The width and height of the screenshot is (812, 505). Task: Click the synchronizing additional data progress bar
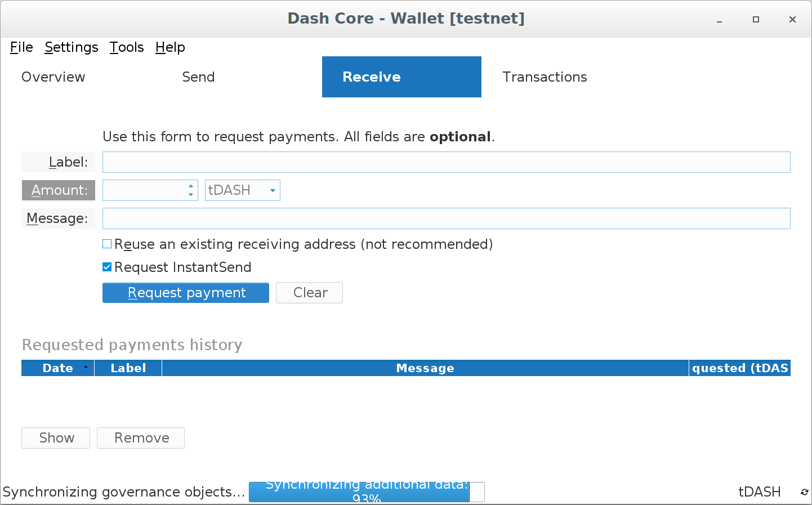[x=367, y=492]
